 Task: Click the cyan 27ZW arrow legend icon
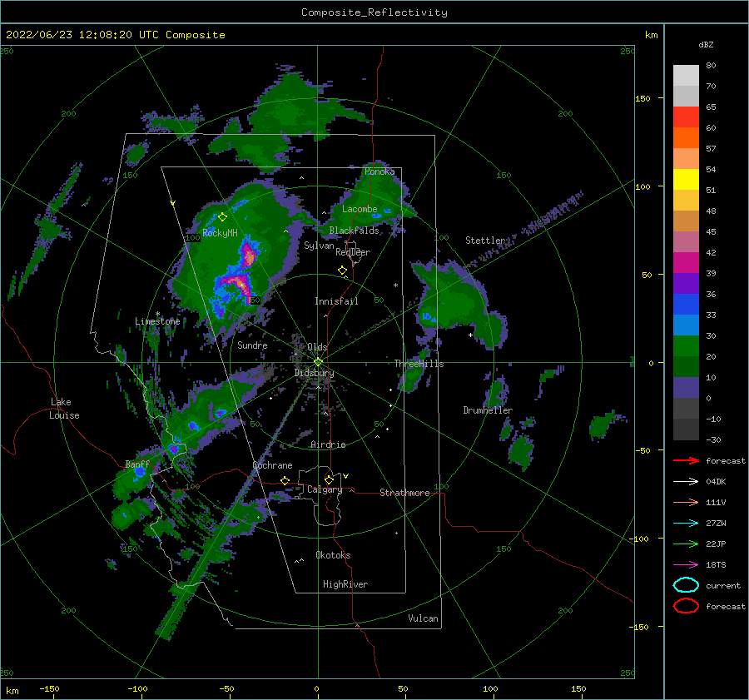pos(686,524)
